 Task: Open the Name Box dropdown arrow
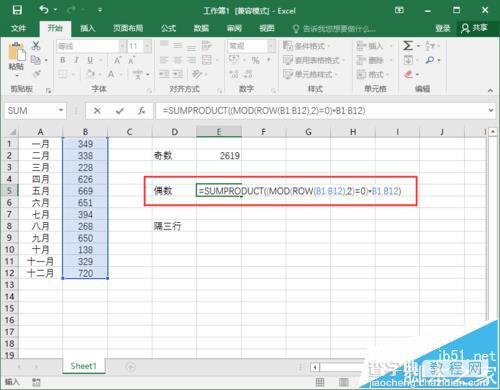click(x=61, y=110)
